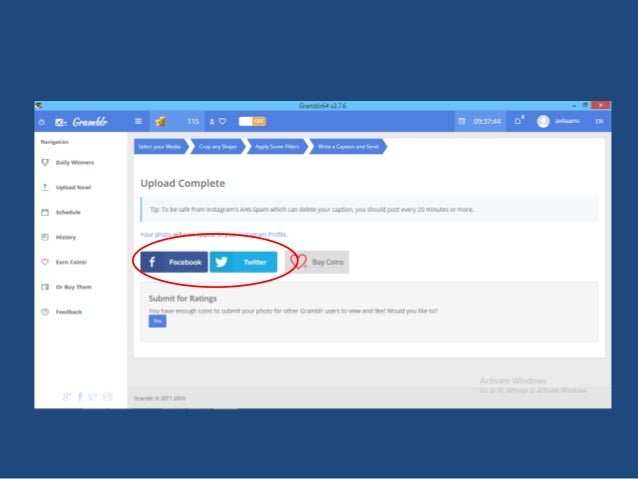Go to the Apply Some Filters step
Image resolution: width=638 pixels, height=479 pixels.
(x=277, y=147)
